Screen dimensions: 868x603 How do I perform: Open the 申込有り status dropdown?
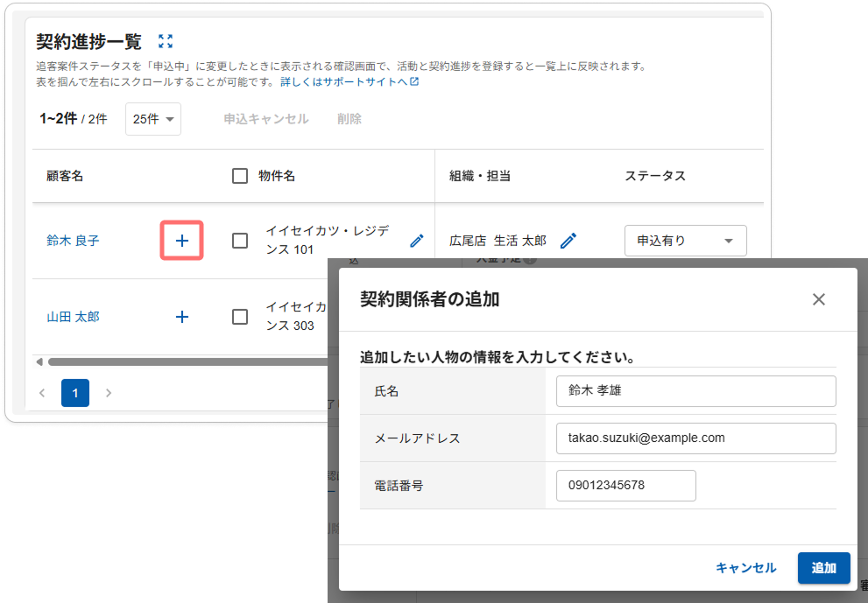click(x=685, y=241)
